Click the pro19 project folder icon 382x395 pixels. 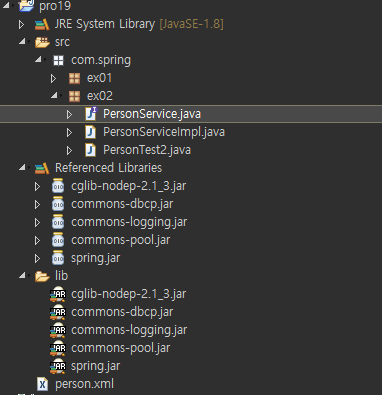(x=26, y=5)
